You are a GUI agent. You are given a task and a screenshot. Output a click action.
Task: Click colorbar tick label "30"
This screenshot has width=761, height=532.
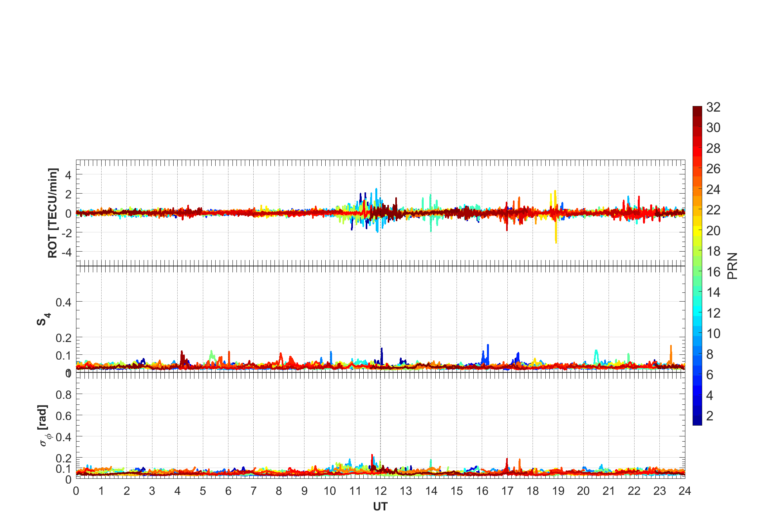pos(713,128)
